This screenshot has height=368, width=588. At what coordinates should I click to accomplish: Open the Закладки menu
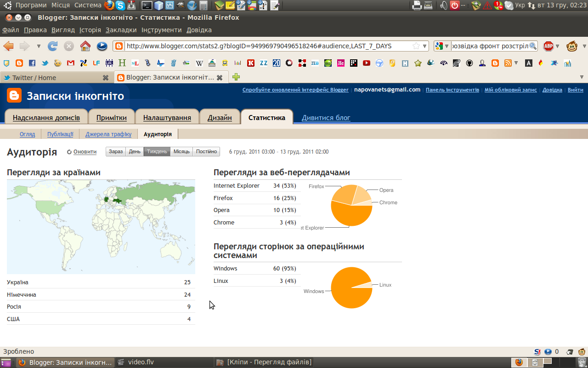[121, 30]
